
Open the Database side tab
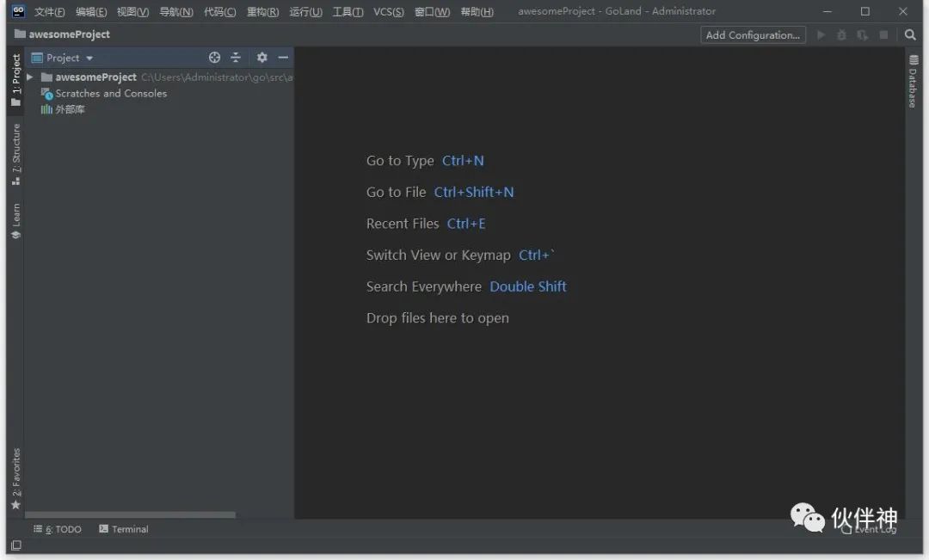pos(913,82)
